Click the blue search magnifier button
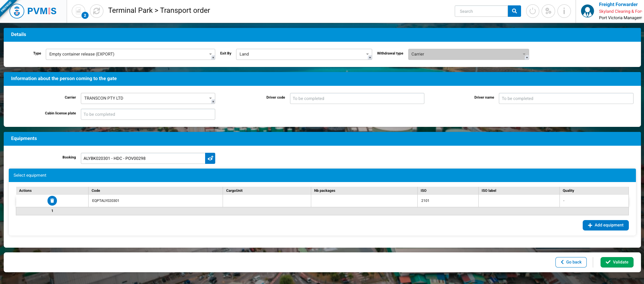Image resolution: width=644 pixels, height=284 pixels. point(514,11)
